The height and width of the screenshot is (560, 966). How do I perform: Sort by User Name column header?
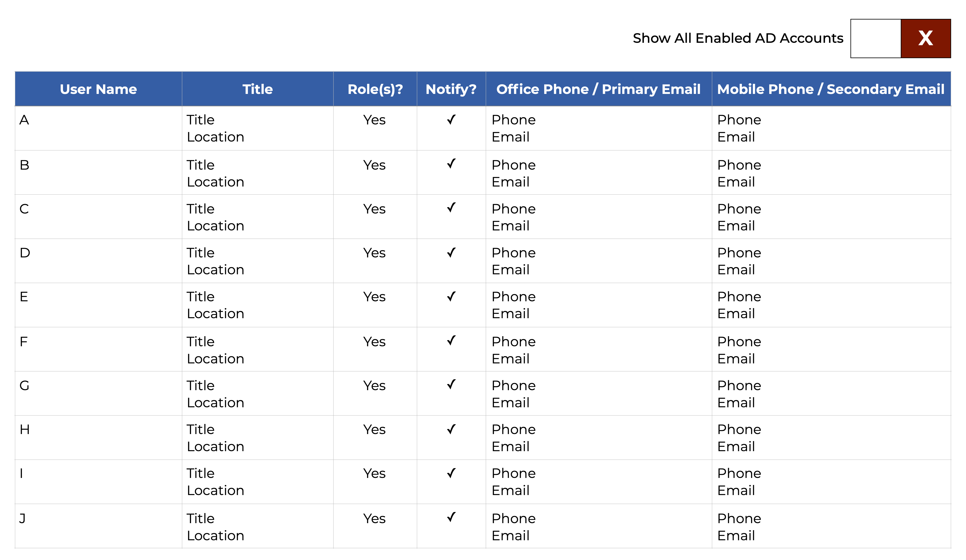[98, 89]
